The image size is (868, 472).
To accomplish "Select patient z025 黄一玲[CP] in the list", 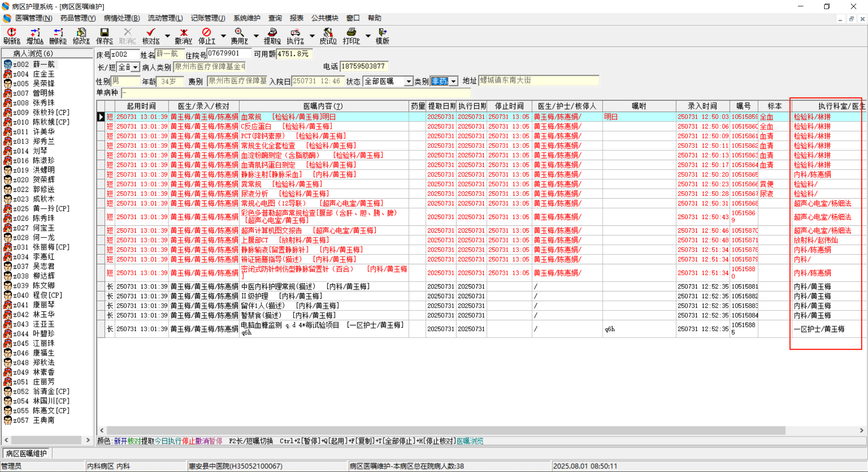I will pos(42,209).
